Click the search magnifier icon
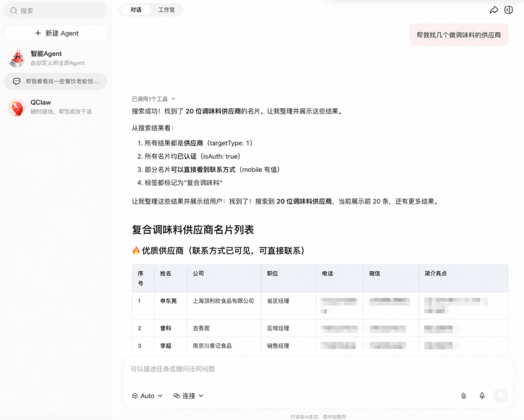Screen dimensions: 524x420 tap(14, 11)
